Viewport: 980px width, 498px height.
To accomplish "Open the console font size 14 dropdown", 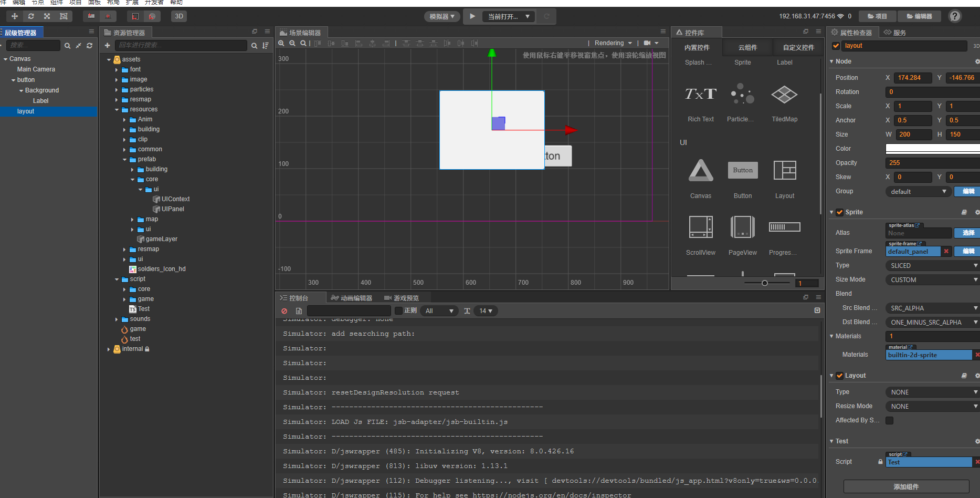I will pyautogui.click(x=486, y=311).
